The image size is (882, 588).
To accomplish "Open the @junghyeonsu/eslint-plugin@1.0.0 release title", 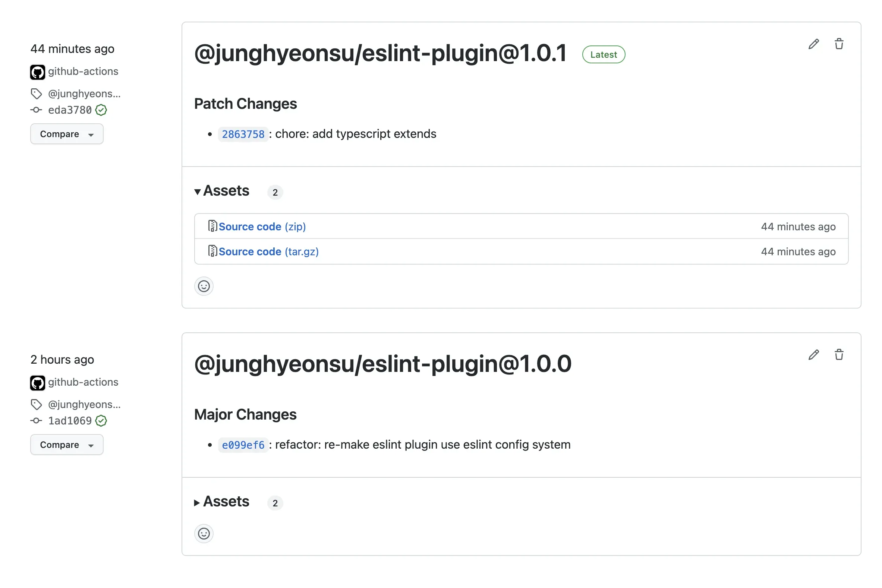I will pyautogui.click(x=382, y=364).
